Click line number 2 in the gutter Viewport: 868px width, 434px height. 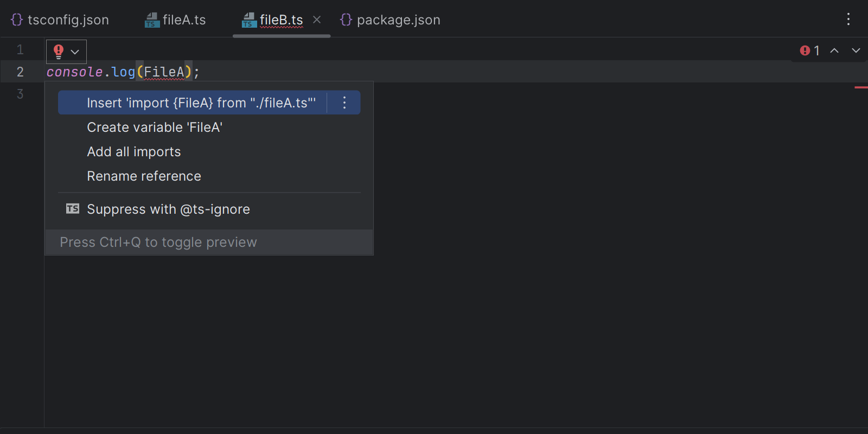pyautogui.click(x=20, y=72)
